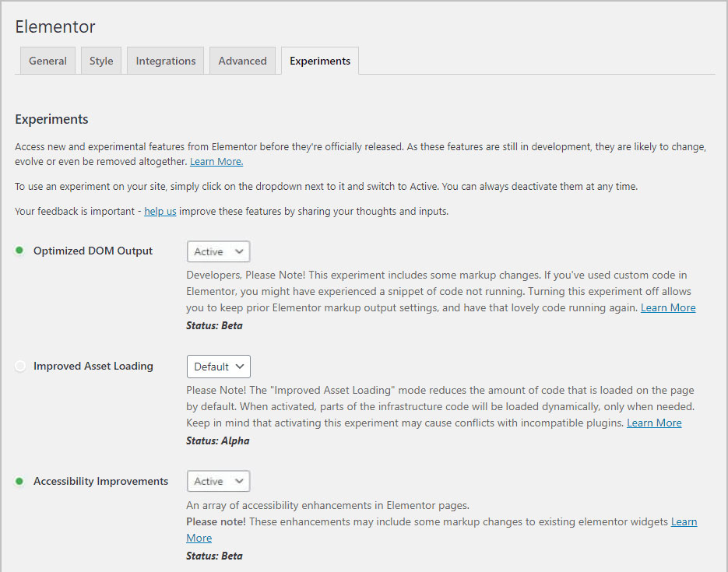Open Learn More about Improved Asset Loading conflicts
Screen dimensions: 728x572
coord(654,423)
